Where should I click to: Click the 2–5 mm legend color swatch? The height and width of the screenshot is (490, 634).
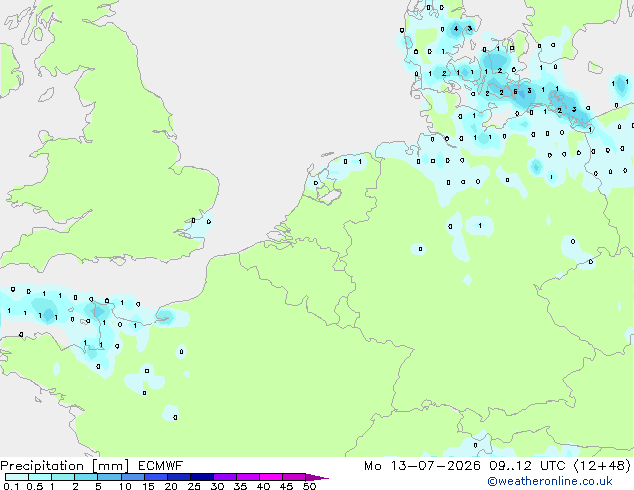click(x=86, y=477)
